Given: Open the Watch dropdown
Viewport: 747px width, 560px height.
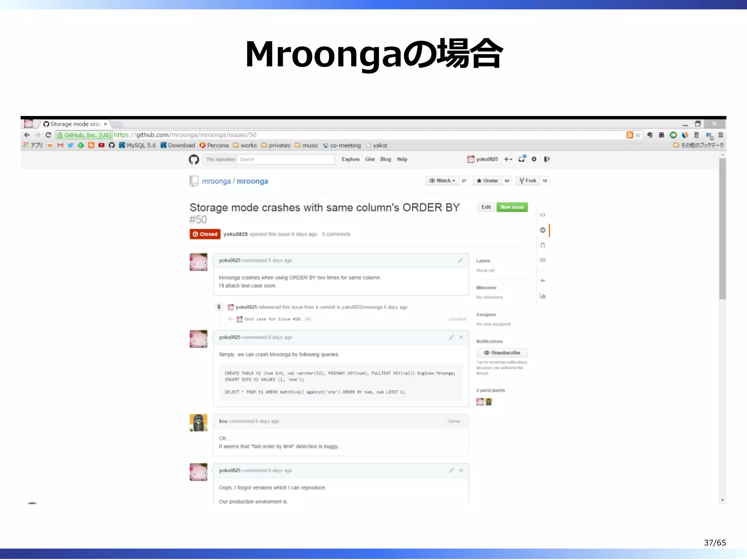Looking at the screenshot, I should pyautogui.click(x=442, y=180).
